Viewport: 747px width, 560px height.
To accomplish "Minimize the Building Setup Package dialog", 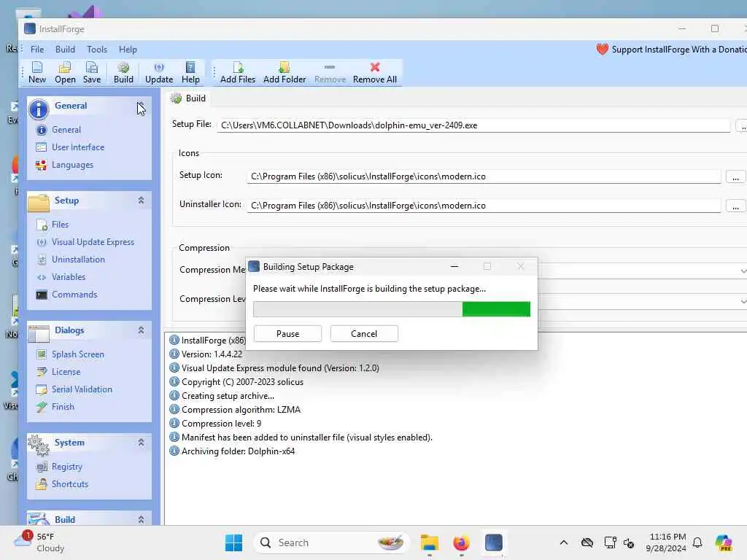I will (x=454, y=267).
